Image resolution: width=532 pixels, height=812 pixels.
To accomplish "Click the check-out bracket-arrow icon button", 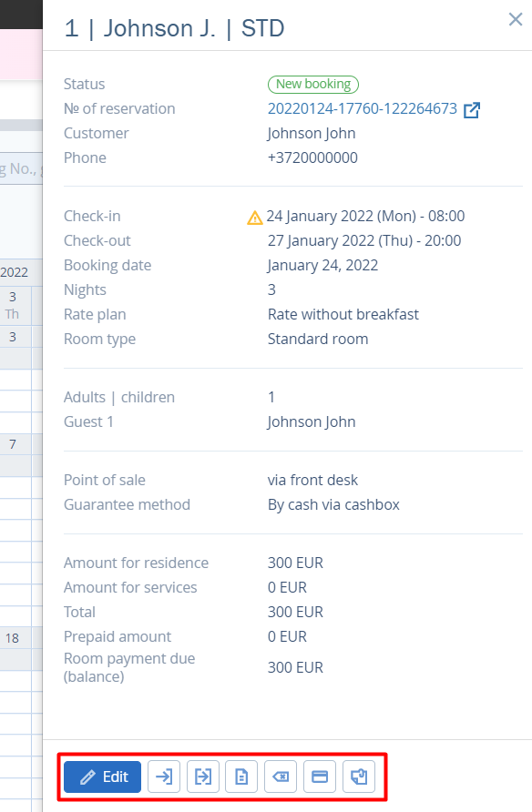I will click(203, 776).
